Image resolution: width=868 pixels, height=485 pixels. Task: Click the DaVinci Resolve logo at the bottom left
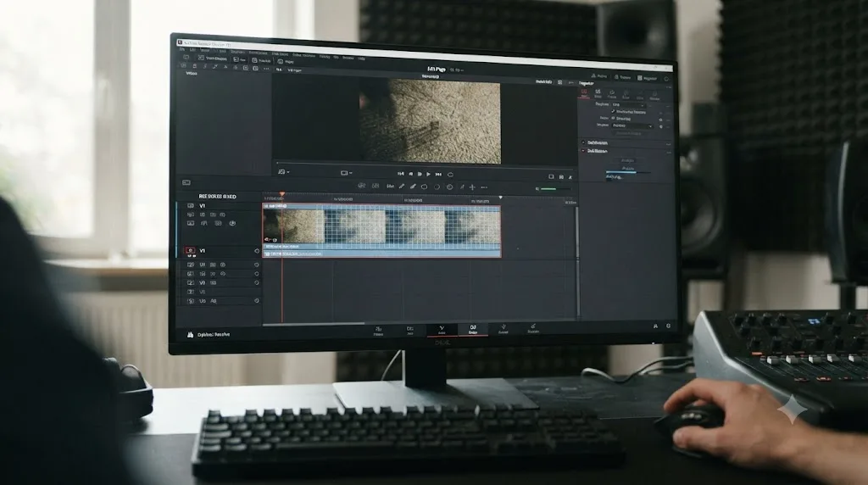(190, 334)
